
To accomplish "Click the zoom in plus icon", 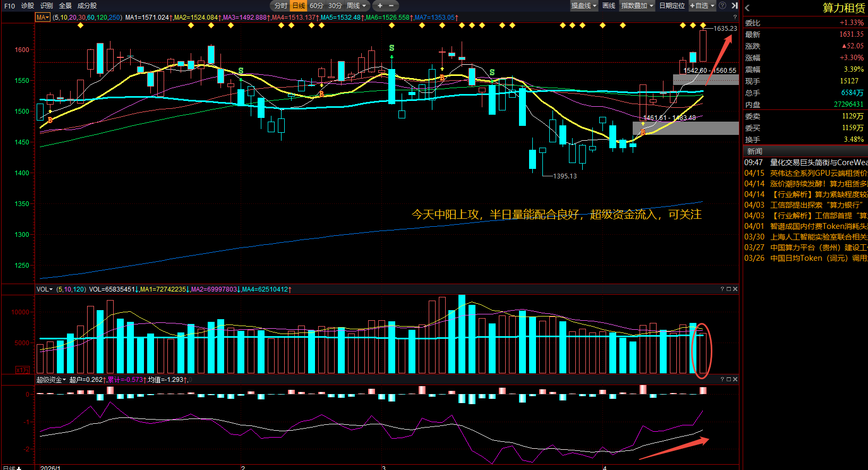I will [380, 6].
